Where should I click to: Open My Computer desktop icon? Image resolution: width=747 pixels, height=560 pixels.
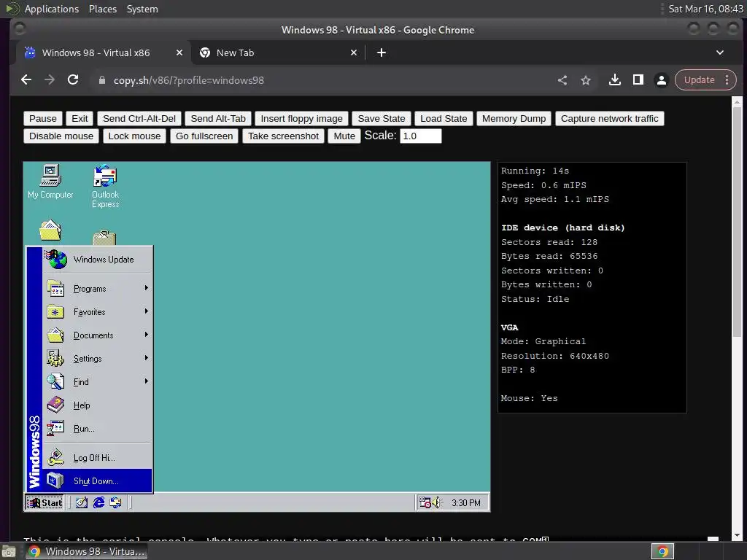(50, 182)
